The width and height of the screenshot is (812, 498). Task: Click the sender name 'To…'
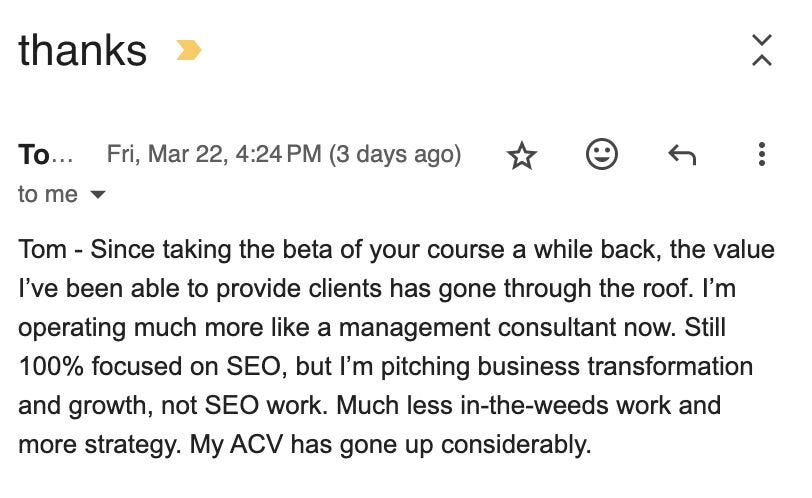(x=46, y=154)
